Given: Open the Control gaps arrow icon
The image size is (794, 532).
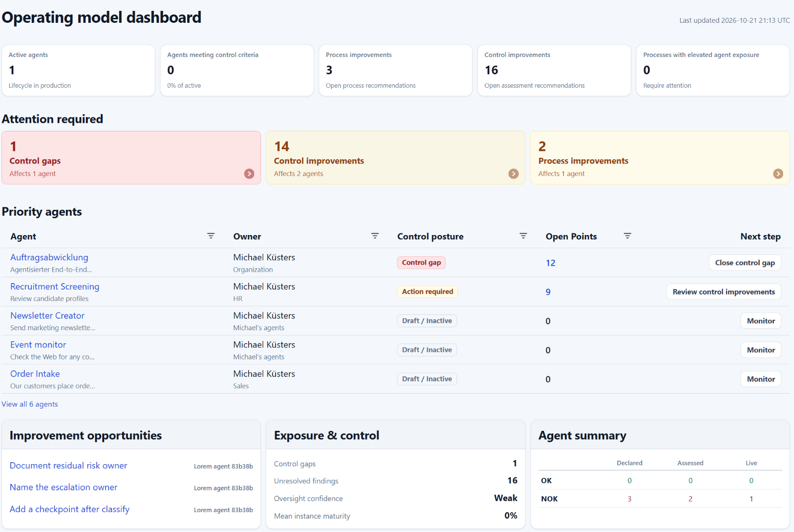Looking at the screenshot, I should click(x=249, y=174).
